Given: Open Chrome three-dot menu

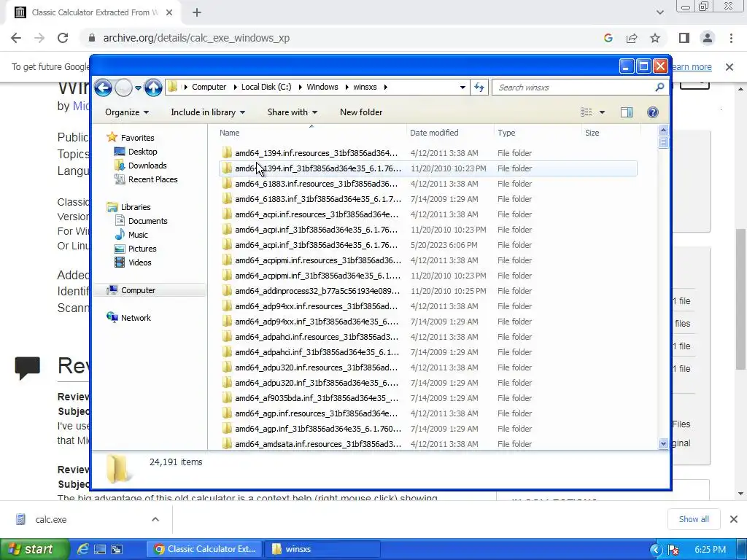Looking at the screenshot, I should 731,38.
